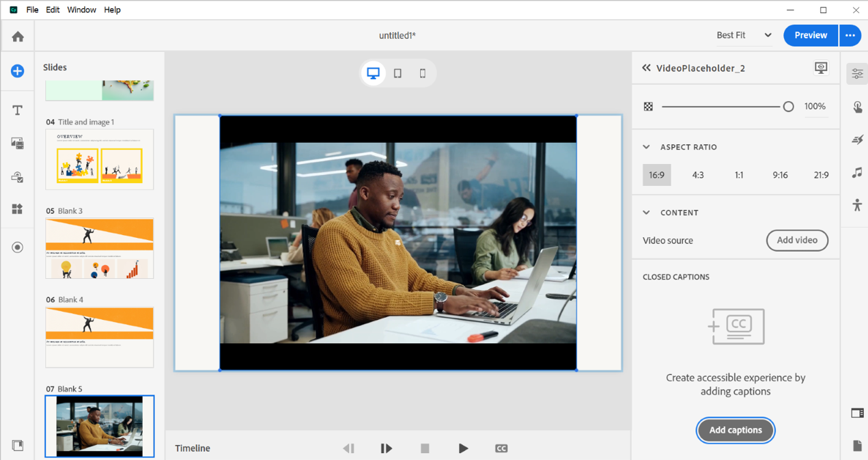
Task: Open the Interactions panel icon
Action: click(857, 107)
